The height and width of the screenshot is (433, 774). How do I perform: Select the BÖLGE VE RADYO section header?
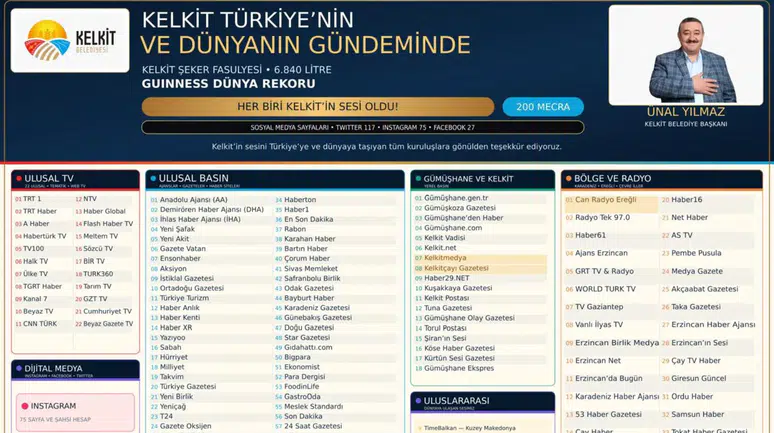point(661,180)
